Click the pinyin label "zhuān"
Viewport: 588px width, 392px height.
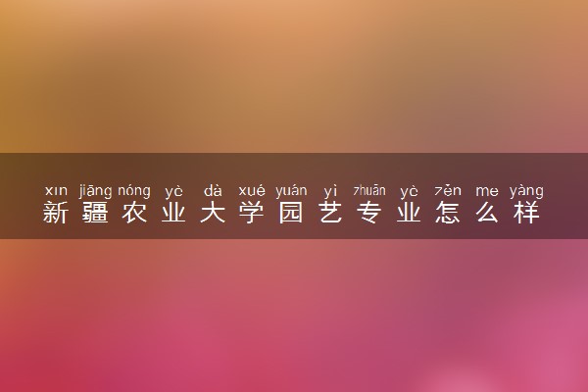369,190
